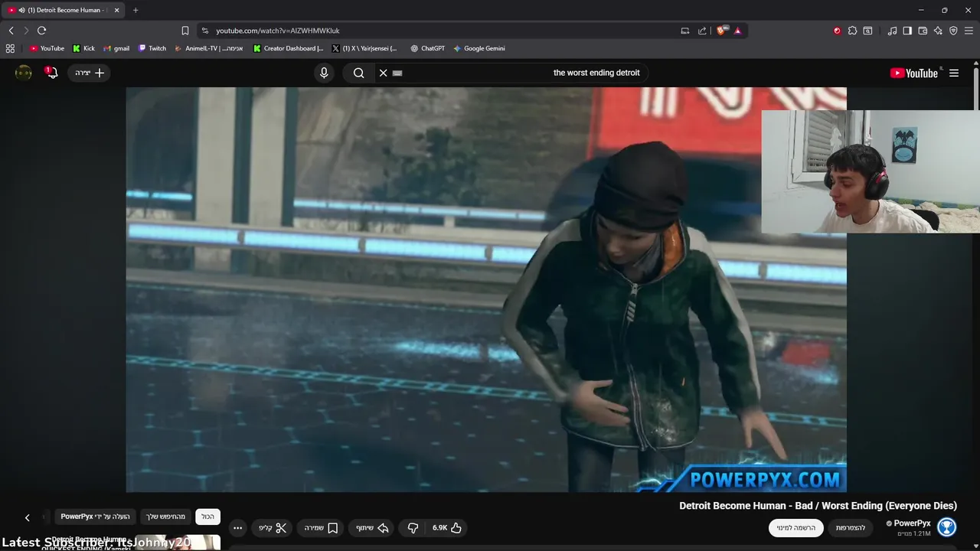Image resolution: width=980 pixels, height=551 pixels.
Task: Close the Detroit Become Human tab
Action: click(x=117, y=10)
